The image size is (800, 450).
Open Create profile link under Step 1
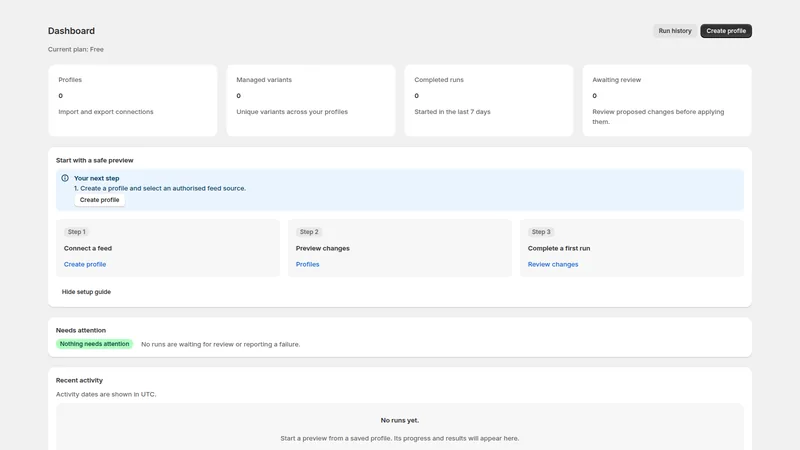click(85, 264)
